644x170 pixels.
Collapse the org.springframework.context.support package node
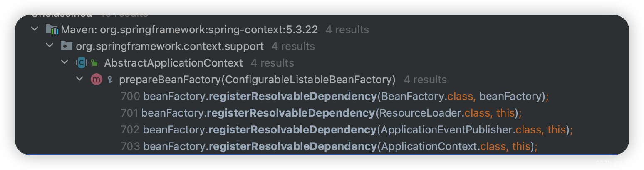pos(50,46)
